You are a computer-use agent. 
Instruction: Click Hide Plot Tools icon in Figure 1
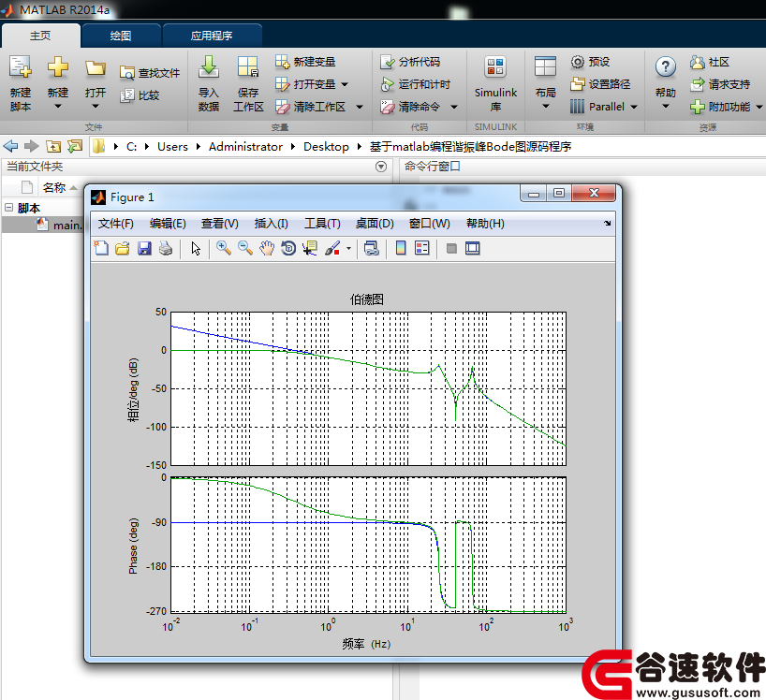pos(451,249)
